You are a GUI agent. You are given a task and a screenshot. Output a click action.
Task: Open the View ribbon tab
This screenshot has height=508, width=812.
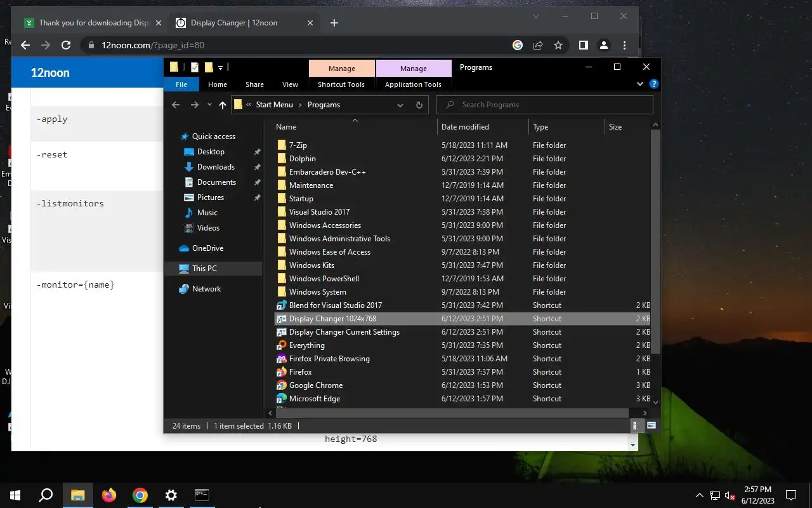click(x=290, y=84)
